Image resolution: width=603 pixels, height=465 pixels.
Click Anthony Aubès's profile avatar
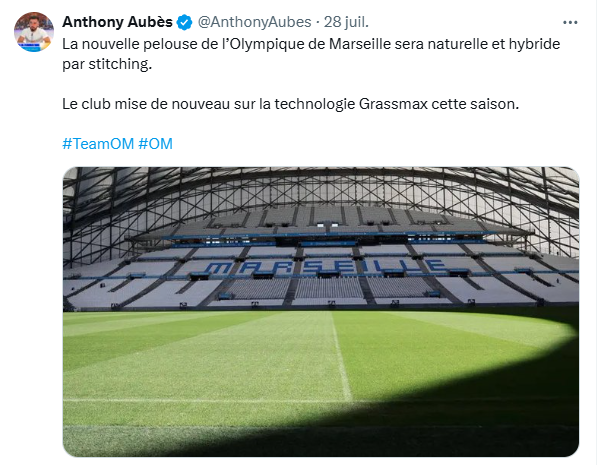point(34,34)
